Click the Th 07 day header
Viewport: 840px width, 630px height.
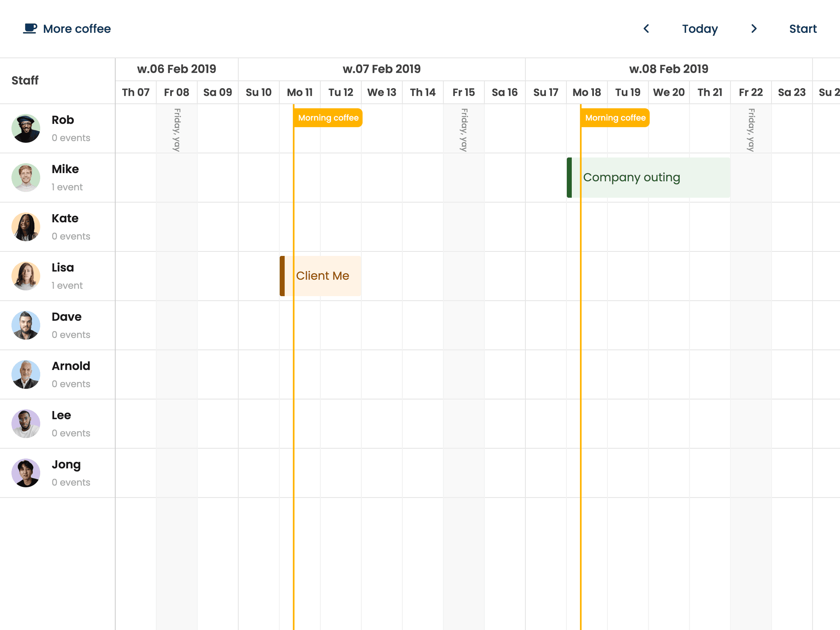[x=136, y=92]
